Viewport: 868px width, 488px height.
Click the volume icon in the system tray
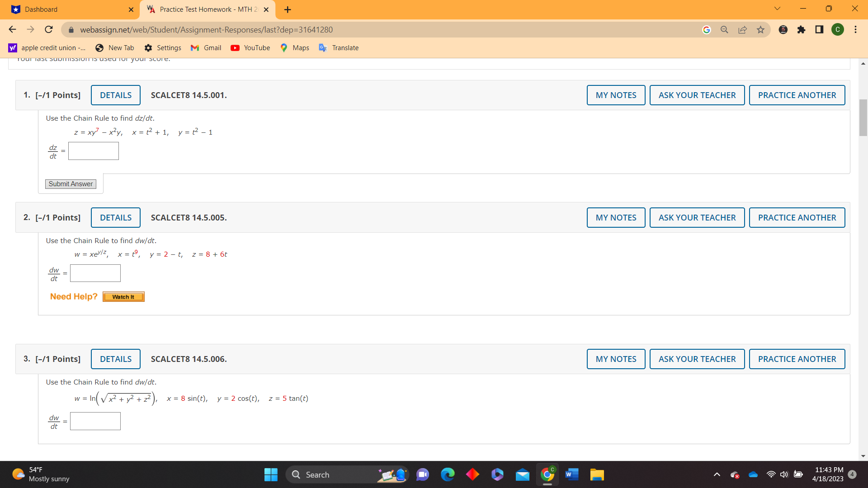(783, 474)
